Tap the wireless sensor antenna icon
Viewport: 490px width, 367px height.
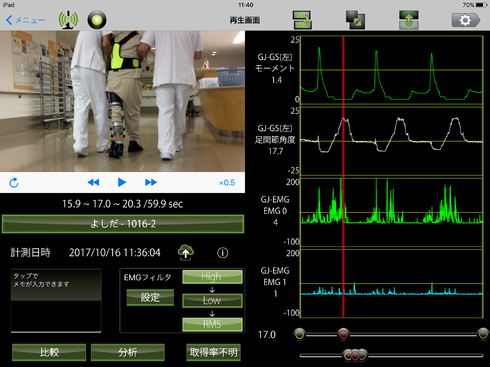tap(68, 20)
